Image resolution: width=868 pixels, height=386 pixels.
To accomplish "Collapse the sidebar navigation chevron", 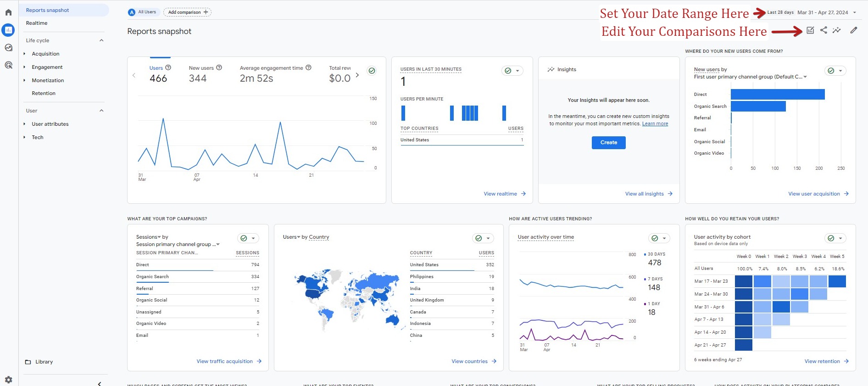I will (x=100, y=383).
